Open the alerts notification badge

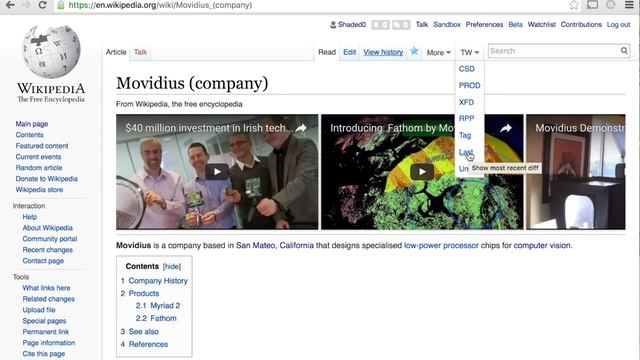click(380, 25)
